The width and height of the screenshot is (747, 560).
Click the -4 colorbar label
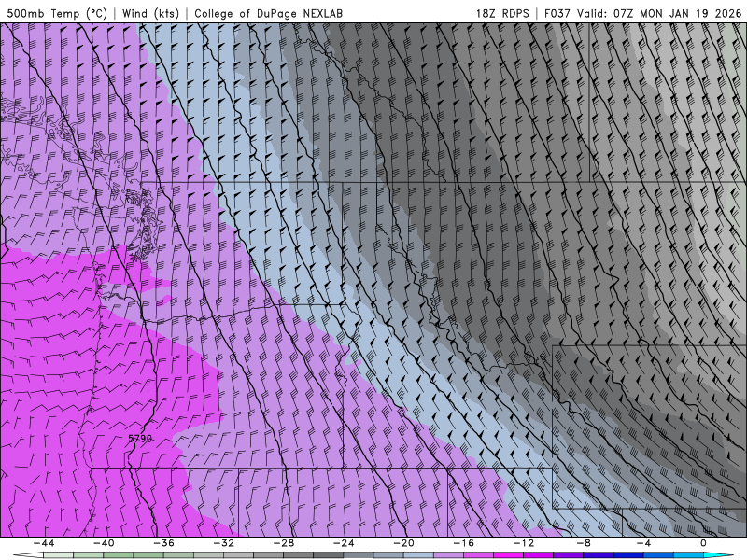click(x=643, y=543)
